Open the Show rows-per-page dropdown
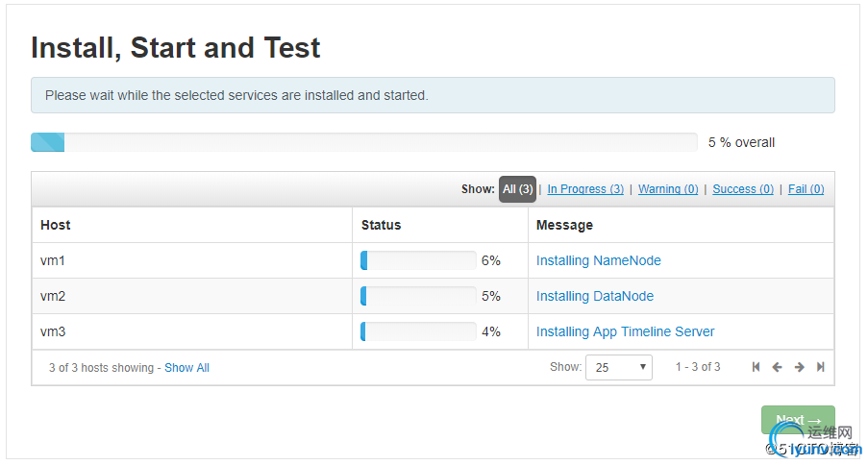 [x=618, y=367]
